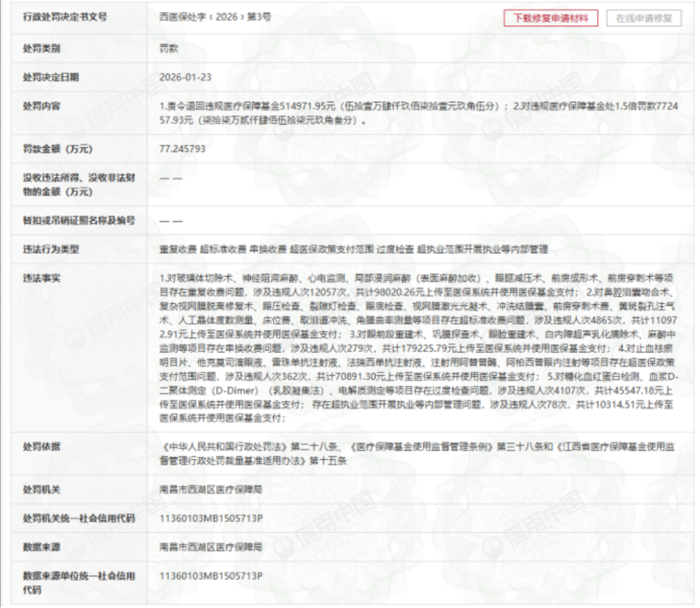Click 南昌市西湖区医疗保障局 in the 数据来源 row
Image resolution: width=700 pixels, height=608 pixels.
211,547
